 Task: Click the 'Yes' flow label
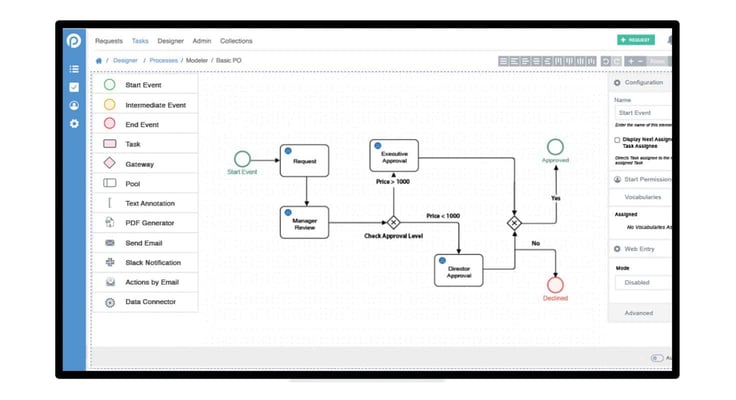(556, 198)
